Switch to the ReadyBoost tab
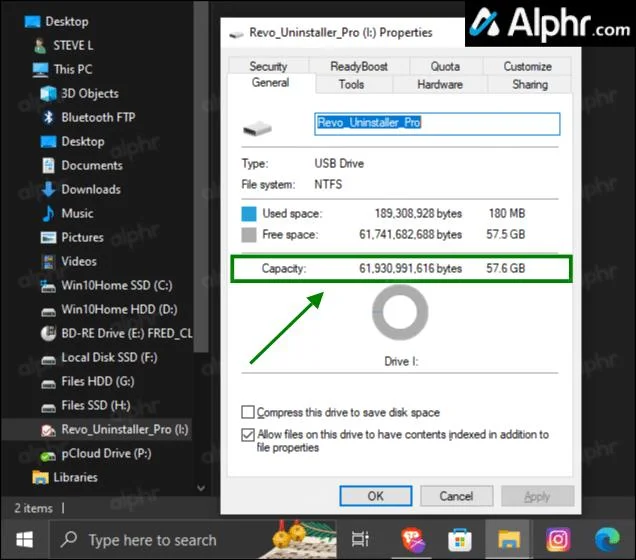The width and height of the screenshot is (636, 560). click(x=359, y=66)
